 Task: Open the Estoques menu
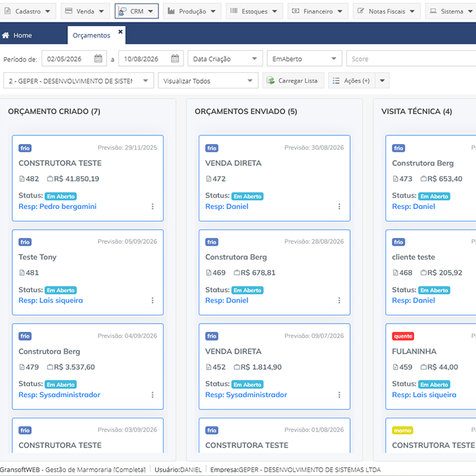pyautogui.click(x=254, y=12)
